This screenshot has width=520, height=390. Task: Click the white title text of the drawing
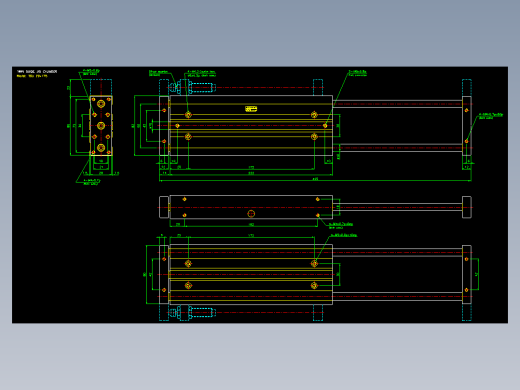(37, 71)
